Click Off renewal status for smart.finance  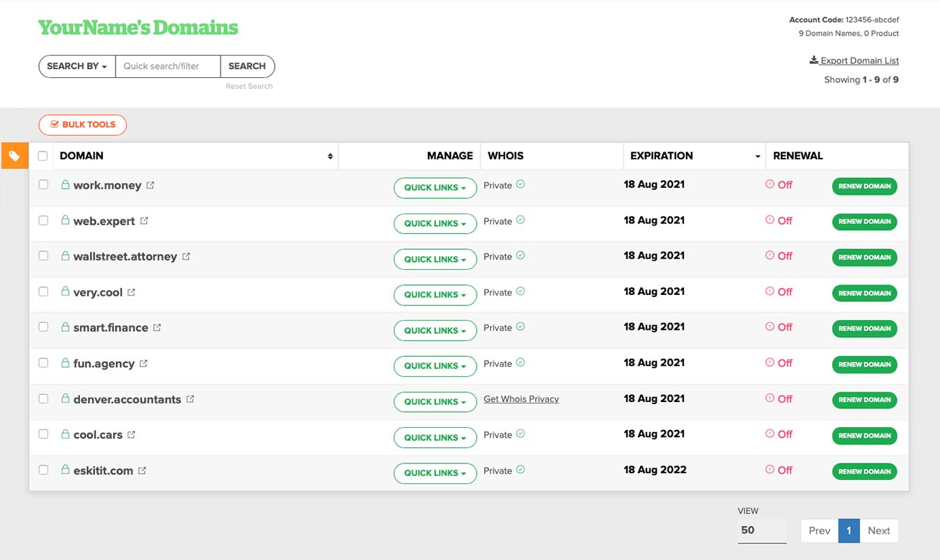coord(785,327)
